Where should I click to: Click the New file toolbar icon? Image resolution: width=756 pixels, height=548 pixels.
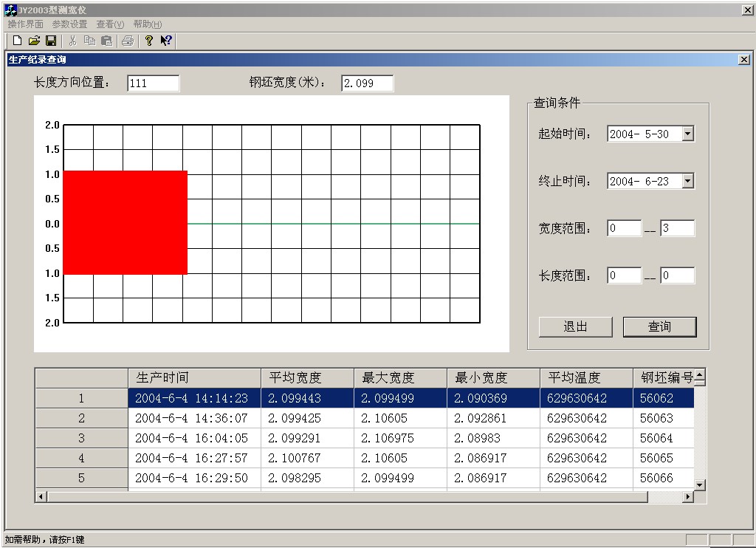click(x=18, y=41)
